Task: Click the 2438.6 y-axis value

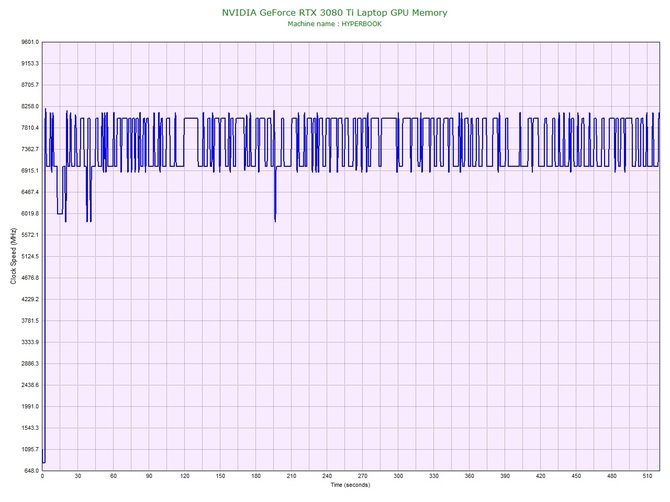Action: (30, 385)
